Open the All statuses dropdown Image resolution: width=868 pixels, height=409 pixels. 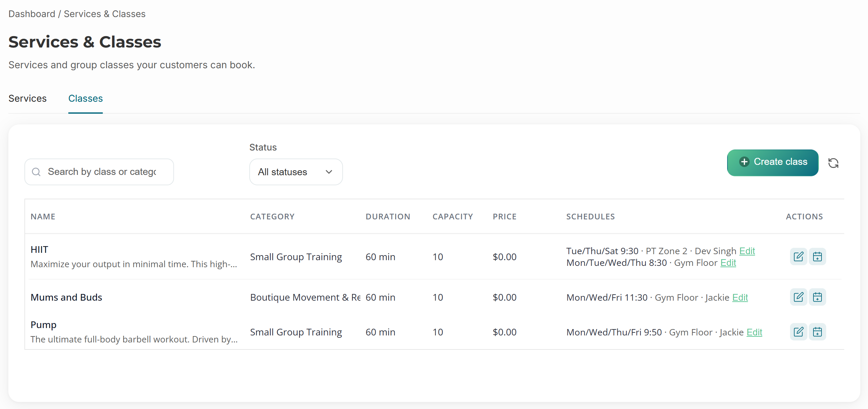tap(296, 172)
